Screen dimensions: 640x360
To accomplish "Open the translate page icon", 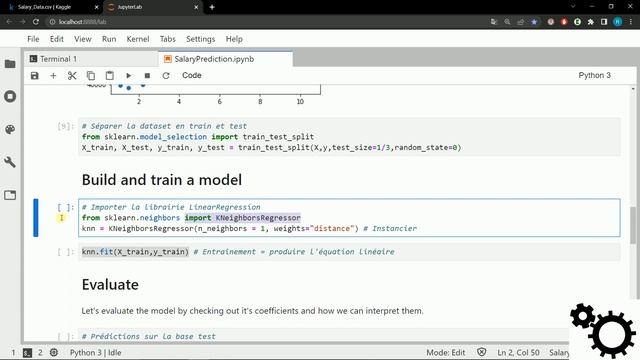I will click(494, 22).
